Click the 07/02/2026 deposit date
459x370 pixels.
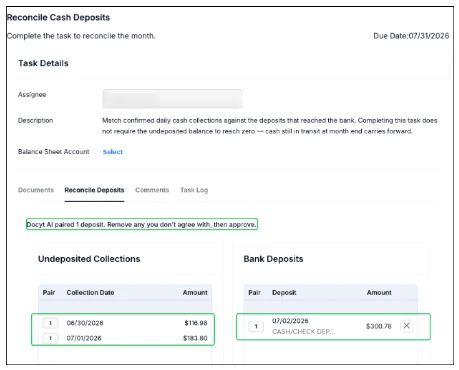[x=290, y=321]
